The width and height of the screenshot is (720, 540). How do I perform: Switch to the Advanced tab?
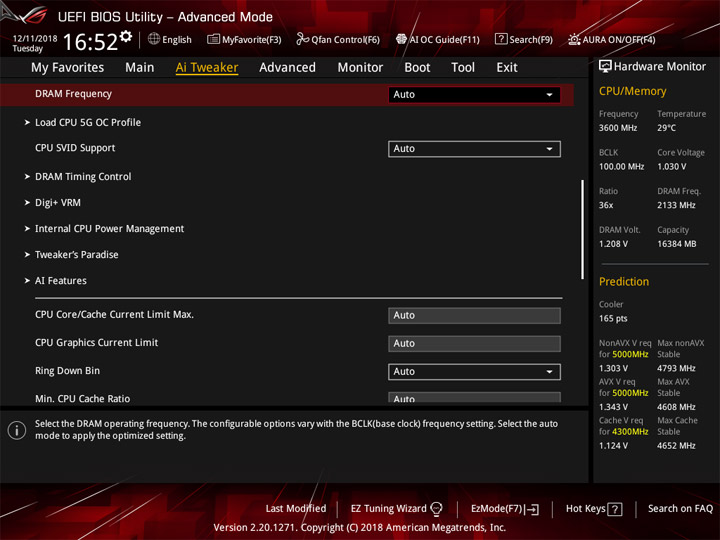287,68
